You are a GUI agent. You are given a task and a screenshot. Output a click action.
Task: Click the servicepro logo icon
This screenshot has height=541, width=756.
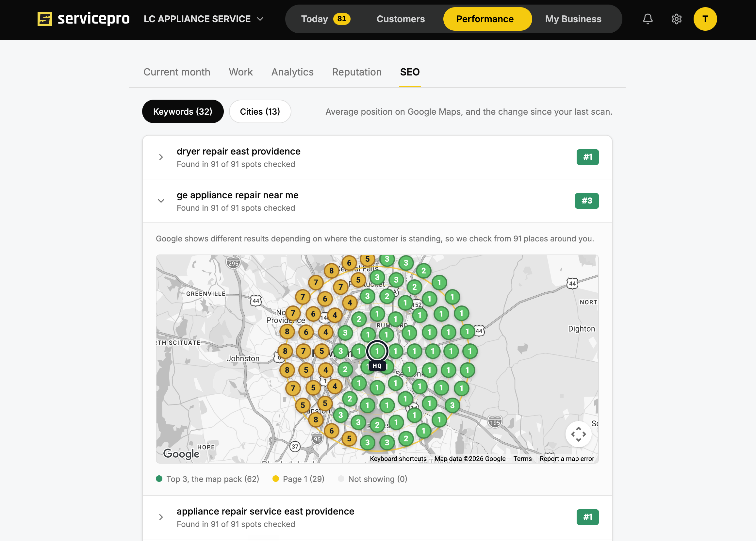click(45, 19)
